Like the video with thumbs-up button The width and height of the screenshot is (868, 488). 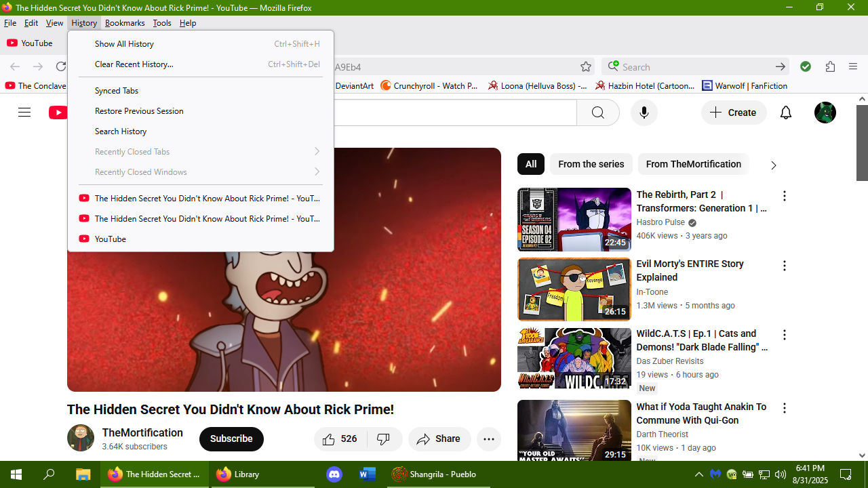[340, 439]
